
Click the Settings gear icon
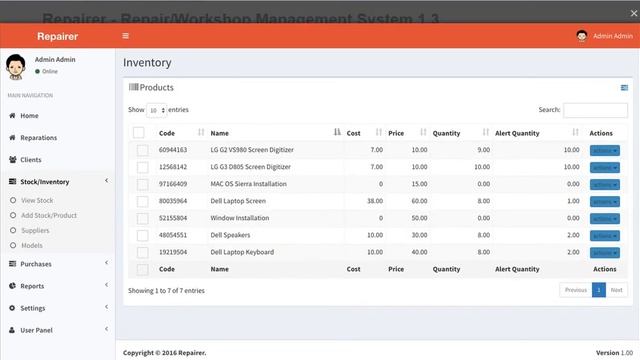[12, 308]
